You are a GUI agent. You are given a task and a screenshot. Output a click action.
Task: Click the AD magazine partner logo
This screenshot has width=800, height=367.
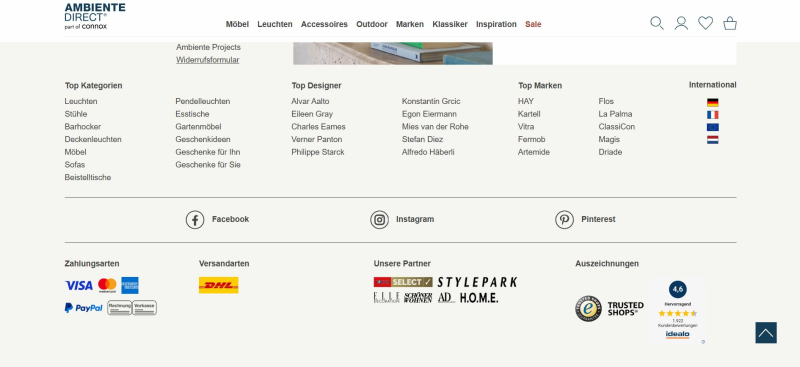(x=445, y=298)
